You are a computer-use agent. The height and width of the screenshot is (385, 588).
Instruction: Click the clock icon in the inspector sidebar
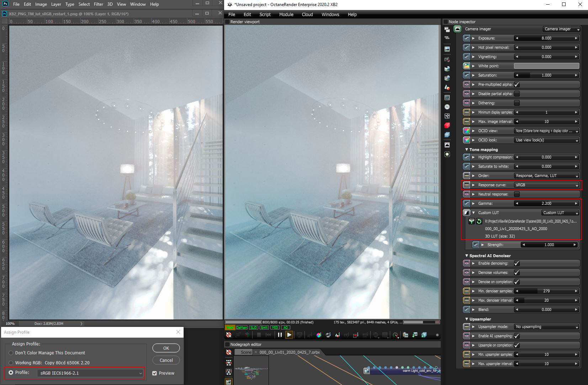[447, 107]
